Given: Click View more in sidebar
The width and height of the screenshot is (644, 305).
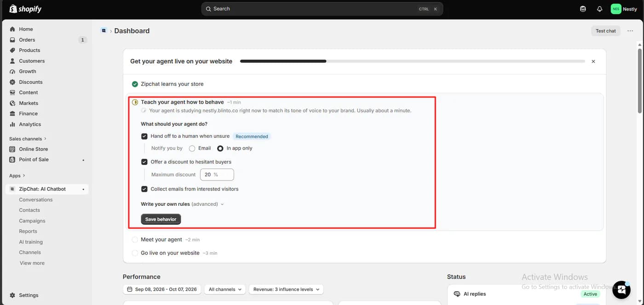Looking at the screenshot, I should (32, 263).
